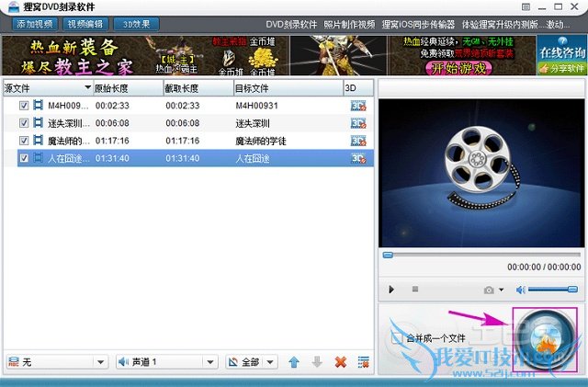The height and width of the screenshot is (387, 588).
Task: Click the 在线咨询 button
Action: 561,49
